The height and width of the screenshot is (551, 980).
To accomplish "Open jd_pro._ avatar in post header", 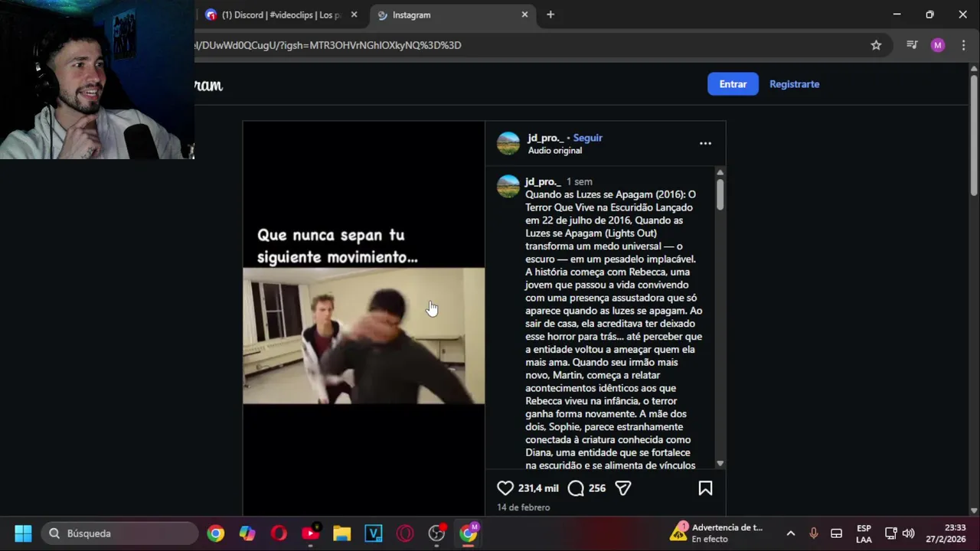I will point(508,143).
